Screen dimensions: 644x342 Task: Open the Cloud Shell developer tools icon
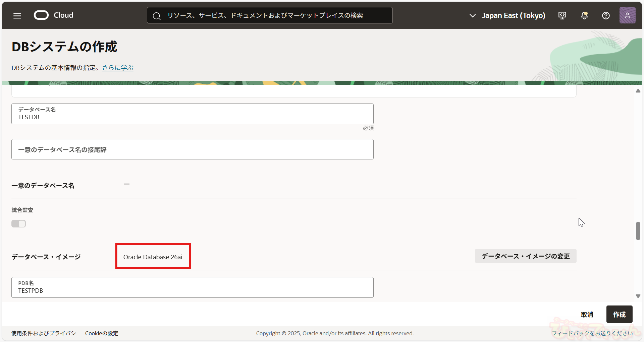point(562,16)
